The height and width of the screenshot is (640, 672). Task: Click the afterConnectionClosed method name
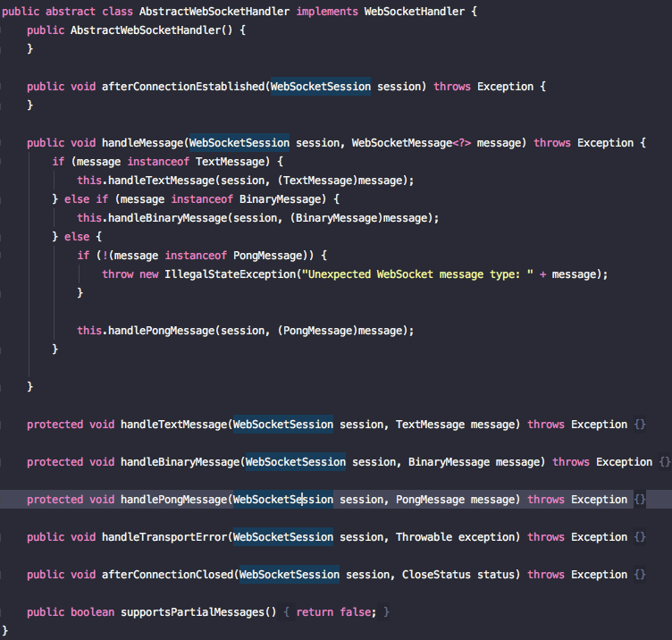167,575
